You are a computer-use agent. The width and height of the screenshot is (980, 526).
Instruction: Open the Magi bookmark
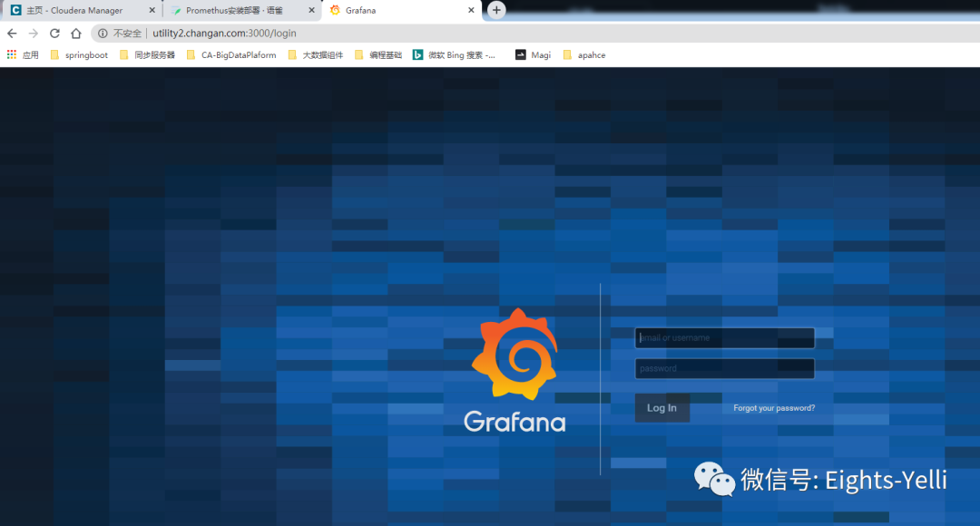coord(534,55)
